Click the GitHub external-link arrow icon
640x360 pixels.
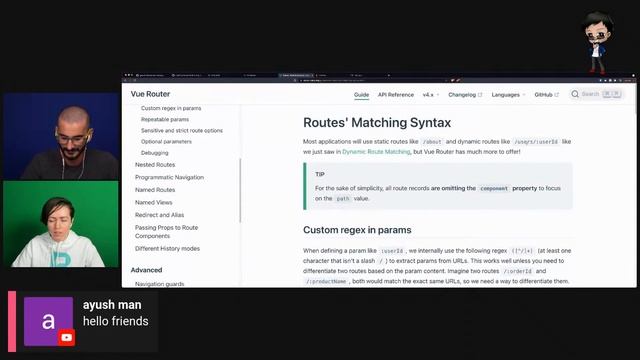556,95
